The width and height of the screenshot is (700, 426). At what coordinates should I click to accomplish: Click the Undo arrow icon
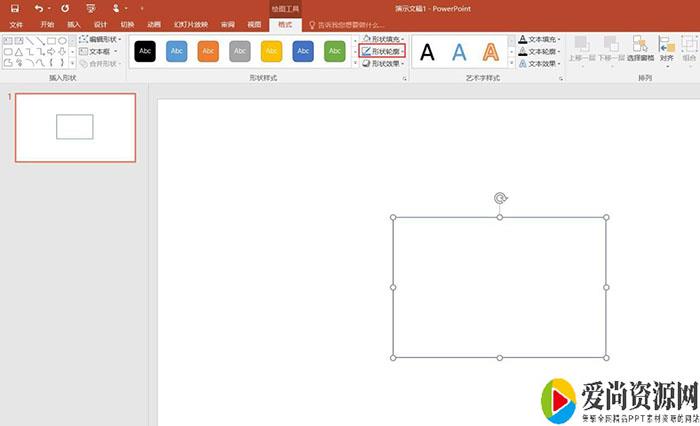(x=38, y=8)
